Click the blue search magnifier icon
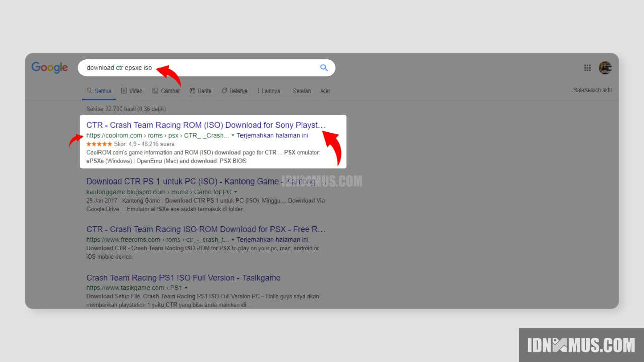 [324, 68]
